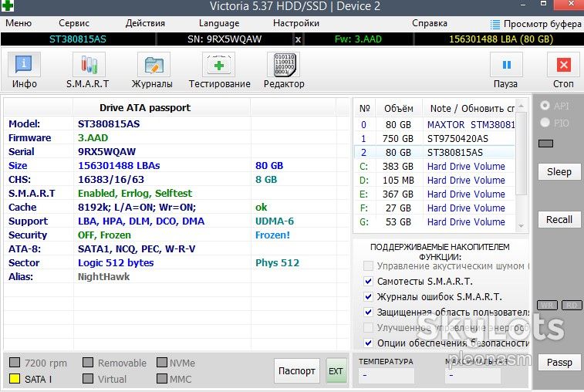Screen dimensions: 584x392
Task: Click the ТЕМПЕРАТУРА value field
Action: point(386,375)
